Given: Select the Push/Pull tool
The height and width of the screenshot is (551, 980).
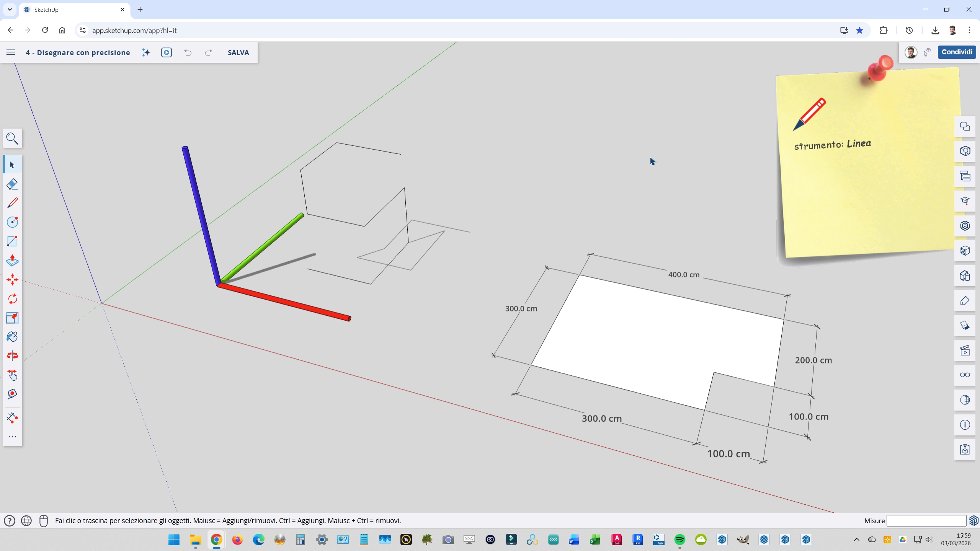Looking at the screenshot, I should coord(12,261).
